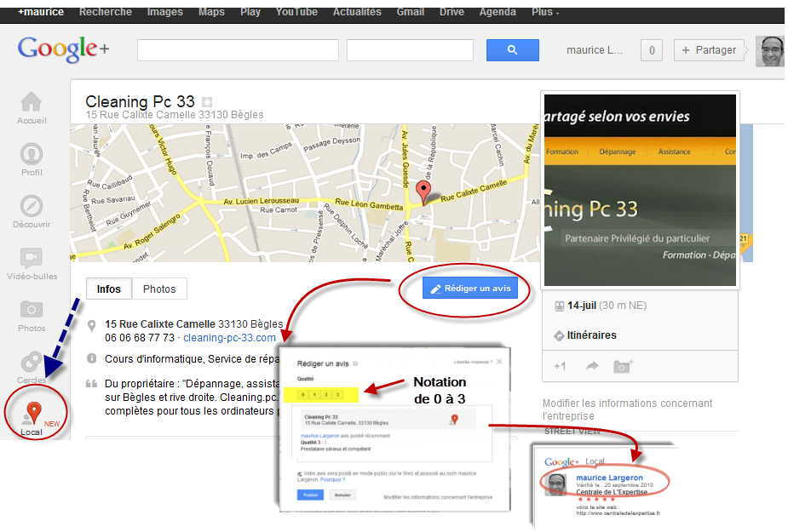Close the Rédiger un avis dialog
Screen dimensions: 788x532
tap(499, 362)
